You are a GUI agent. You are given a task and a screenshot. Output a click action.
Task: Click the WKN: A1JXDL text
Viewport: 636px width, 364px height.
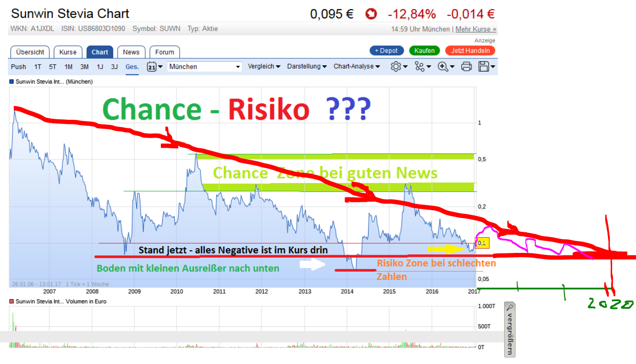click(x=32, y=28)
